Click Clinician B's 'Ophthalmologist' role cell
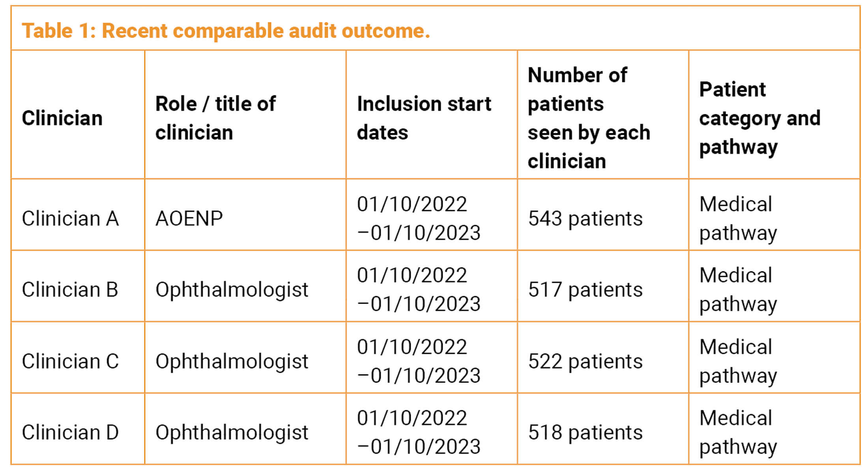 point(232,290)
